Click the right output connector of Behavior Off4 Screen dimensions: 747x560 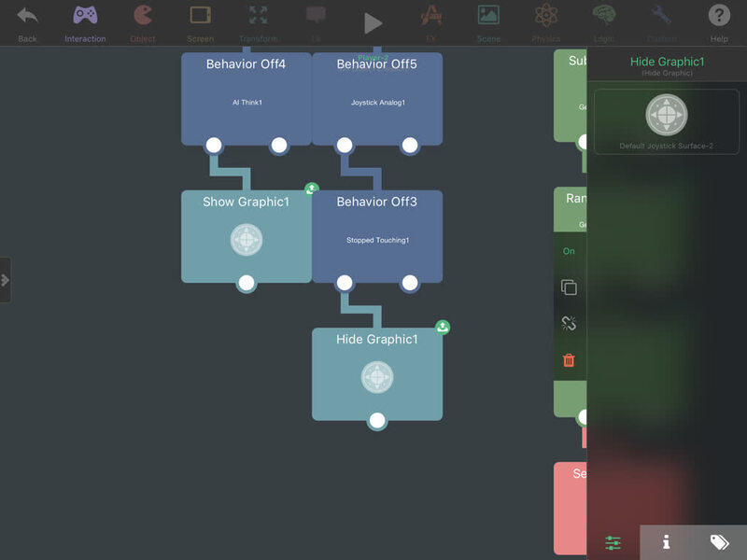(x=279, y=146)
